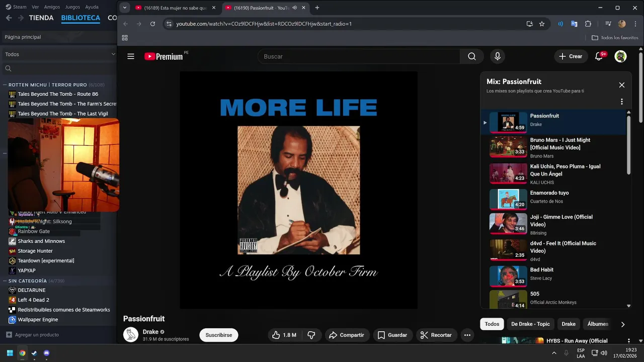The height and width of the screenshot is (362, 644).
Task: Save video with Guardar button
Action: pyautogui.click(x=392, y=335)
